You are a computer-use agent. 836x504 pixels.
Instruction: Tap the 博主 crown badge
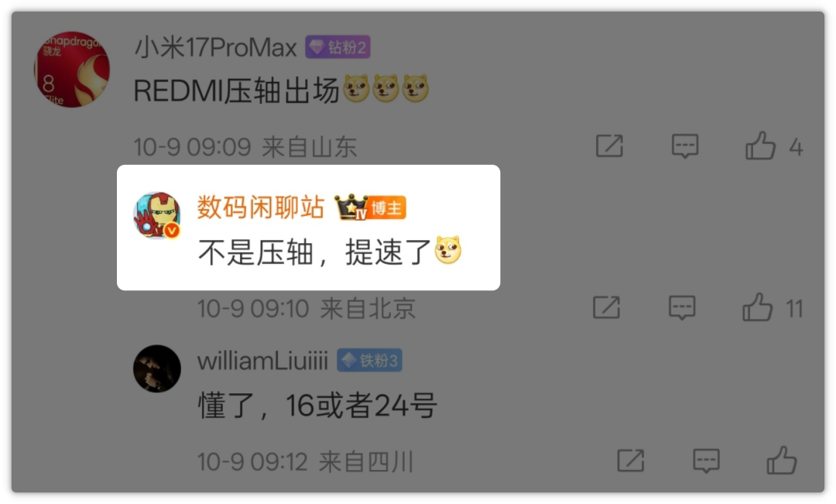[370, 207]
